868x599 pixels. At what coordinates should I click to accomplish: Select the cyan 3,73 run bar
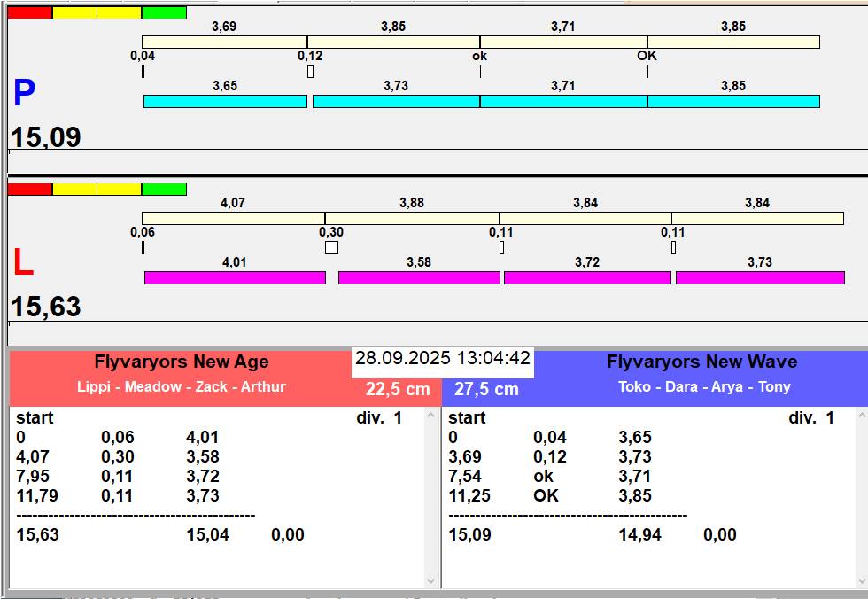(396, 101)
